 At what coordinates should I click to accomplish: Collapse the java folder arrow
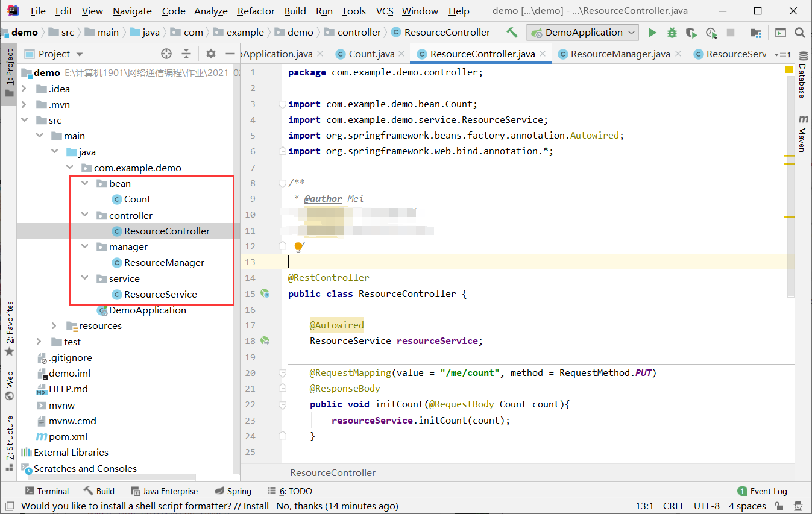coord(54,152)
